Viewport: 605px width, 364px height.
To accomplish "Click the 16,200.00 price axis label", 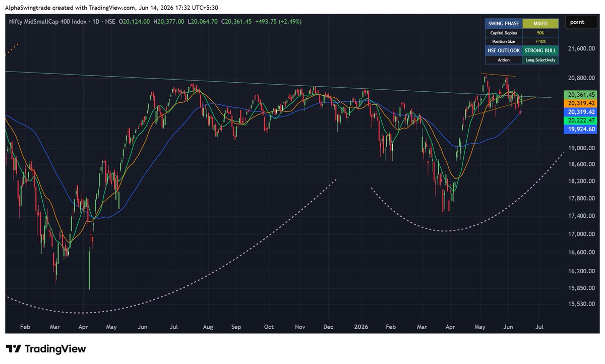I will 581,271.
